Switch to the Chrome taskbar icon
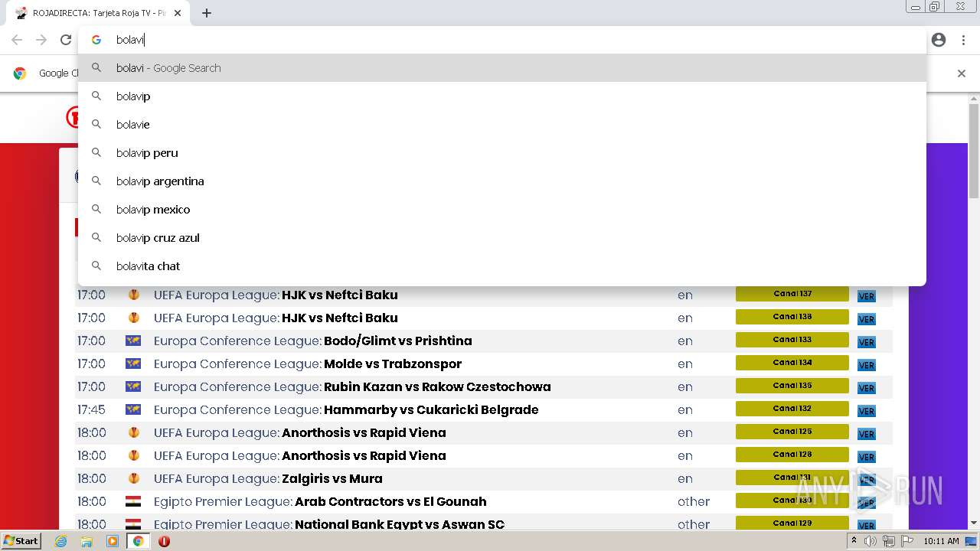 coord(138,541)
